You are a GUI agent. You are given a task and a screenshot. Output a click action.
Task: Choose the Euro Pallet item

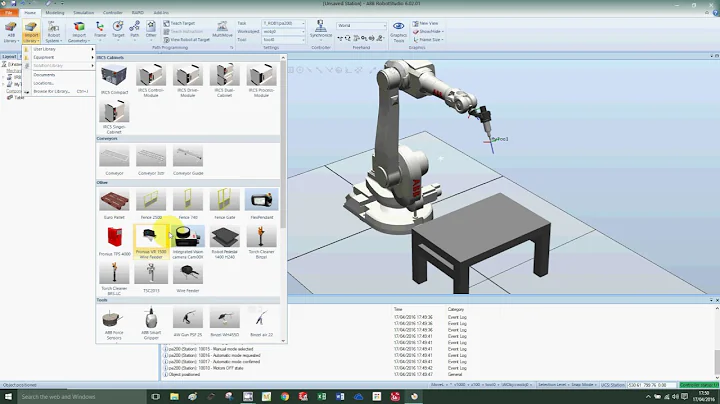click(x=114, y=204)
